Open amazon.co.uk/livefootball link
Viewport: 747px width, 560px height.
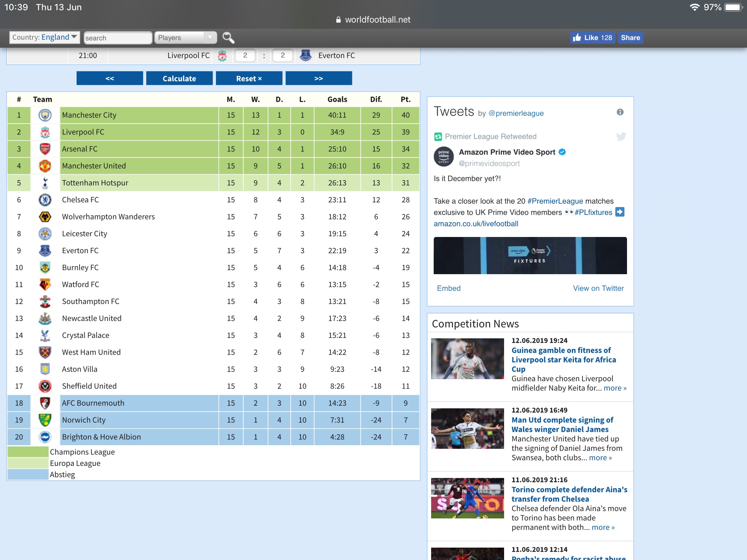coord(476,224)
